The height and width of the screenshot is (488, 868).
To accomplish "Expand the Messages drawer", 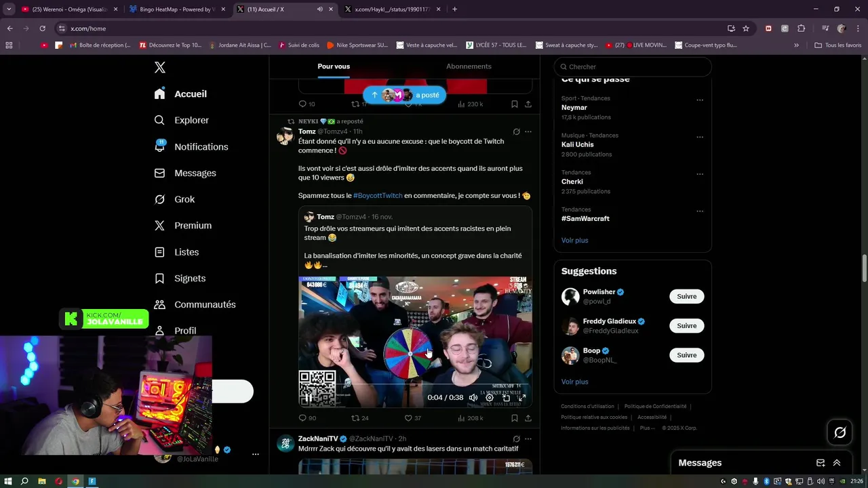I will click(x=837, y=463).
